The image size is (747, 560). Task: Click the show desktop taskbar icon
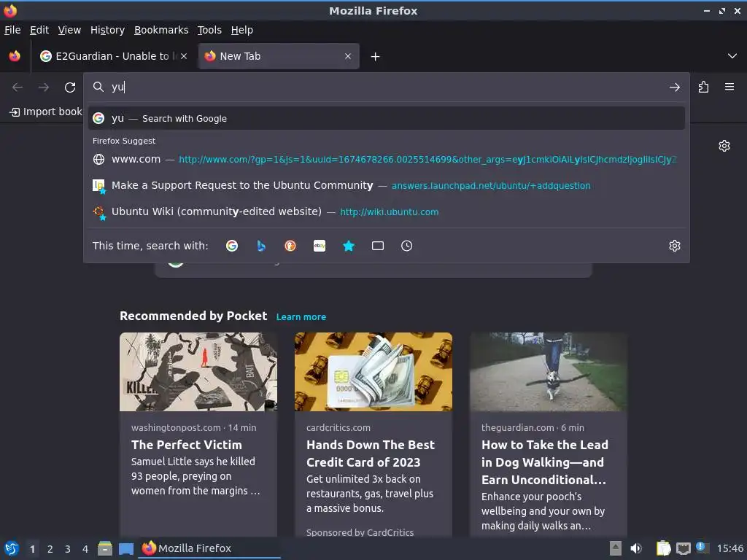click(x=126, y=548)
